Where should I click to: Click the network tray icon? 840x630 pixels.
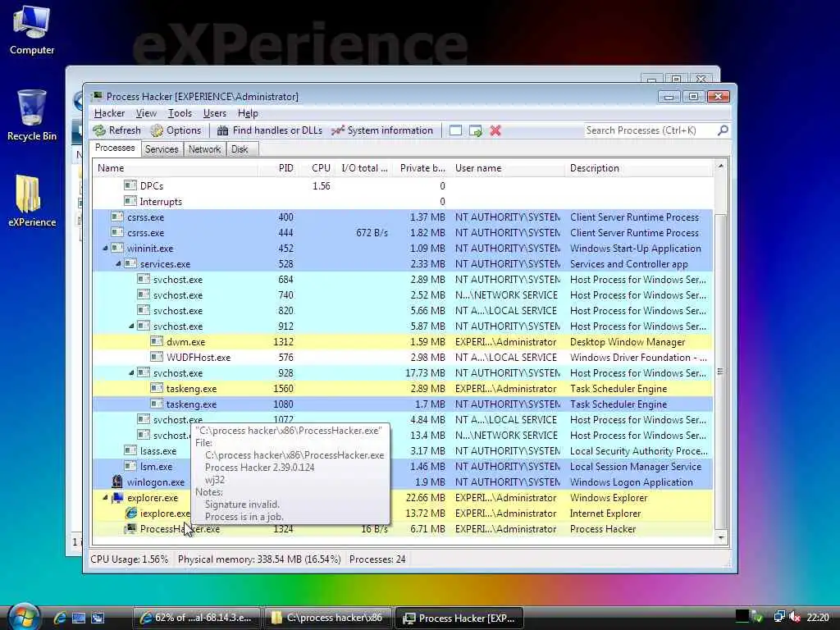pyautogui.click(x=779, y=617)
